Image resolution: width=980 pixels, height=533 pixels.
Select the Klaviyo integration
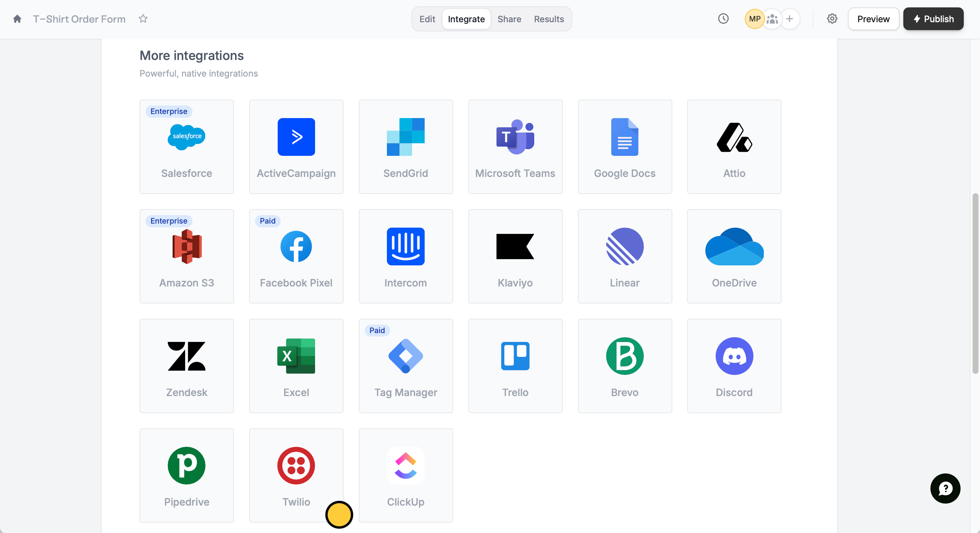515,256
